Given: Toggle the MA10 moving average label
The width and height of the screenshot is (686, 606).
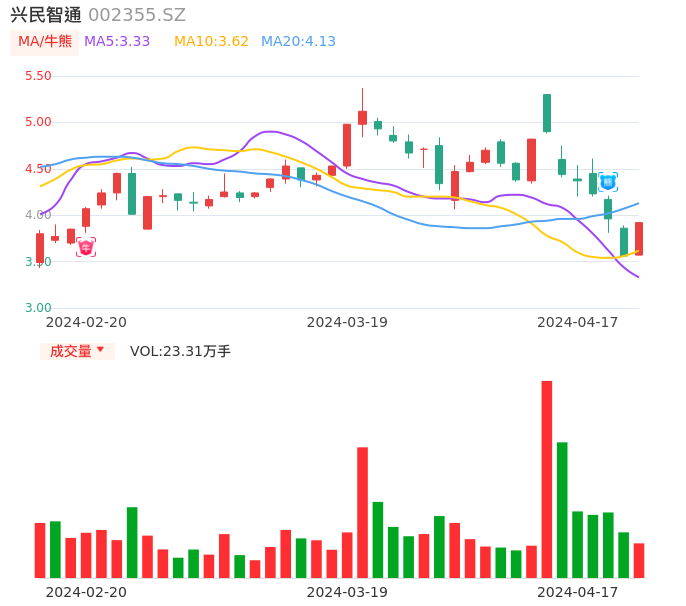Looking at the screenshot, I should [211, 42].
